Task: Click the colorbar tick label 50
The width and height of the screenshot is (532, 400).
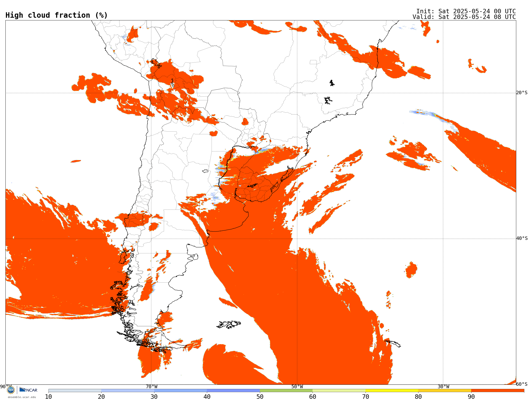Action: (x=260, y=397)
